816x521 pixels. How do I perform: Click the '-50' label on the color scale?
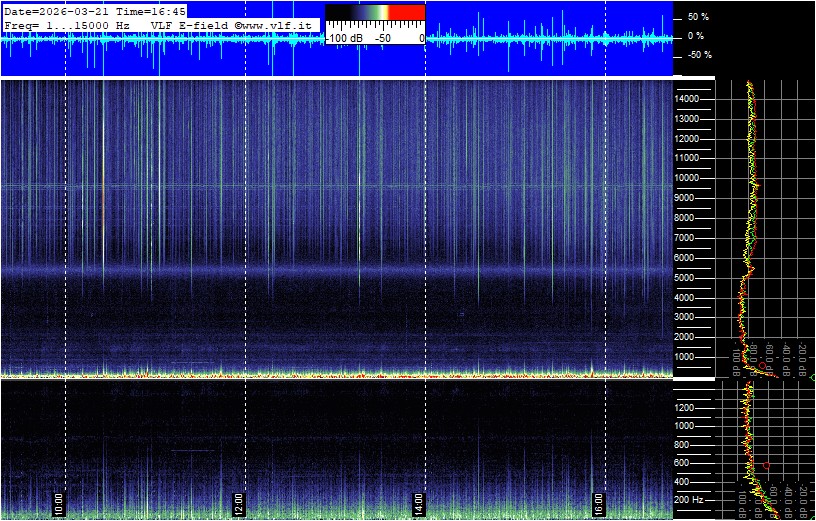point(384,39)
